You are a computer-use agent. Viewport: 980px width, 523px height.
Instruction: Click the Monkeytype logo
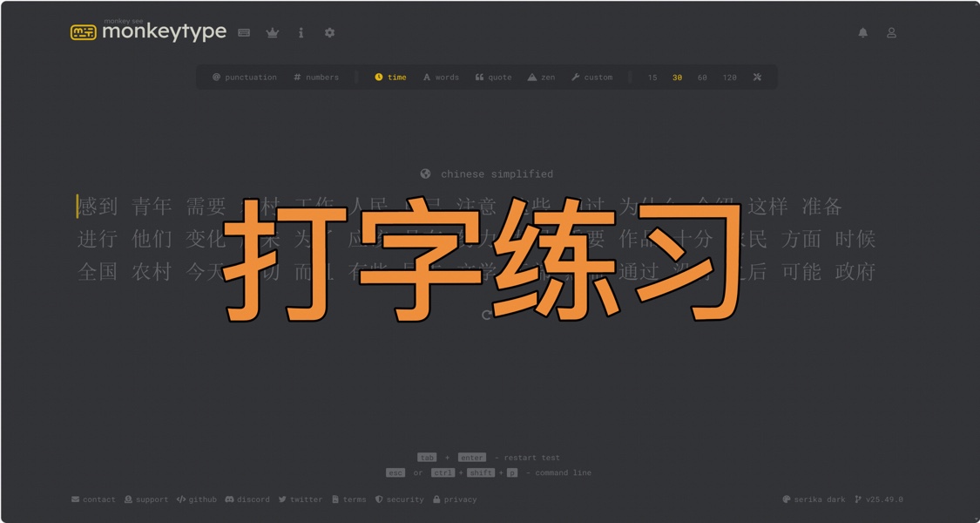[x=148, y=31]
